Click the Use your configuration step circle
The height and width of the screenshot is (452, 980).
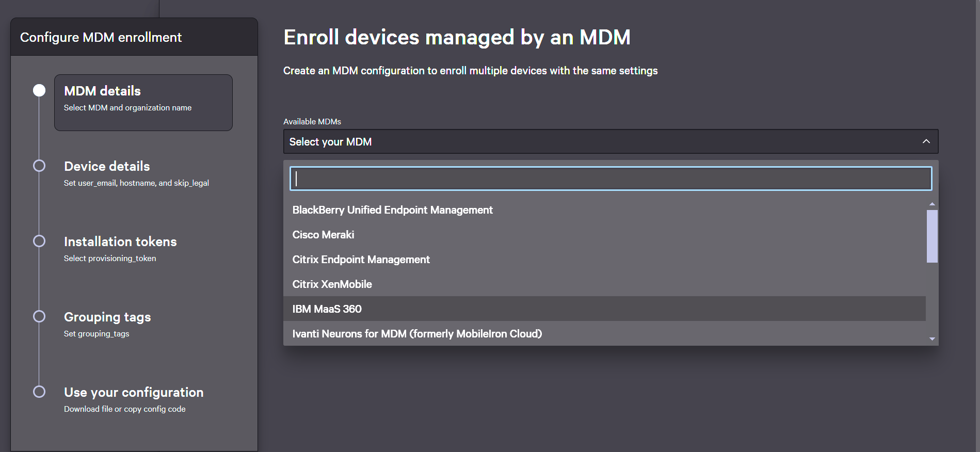pyautogui.click(x=39, y=392)
